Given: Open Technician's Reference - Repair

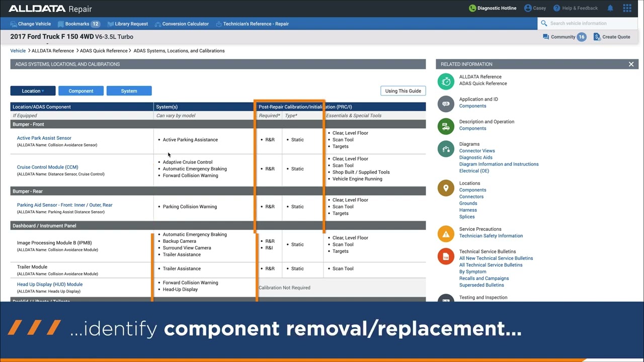Looking at the screenshot, I should pos(256,24).
